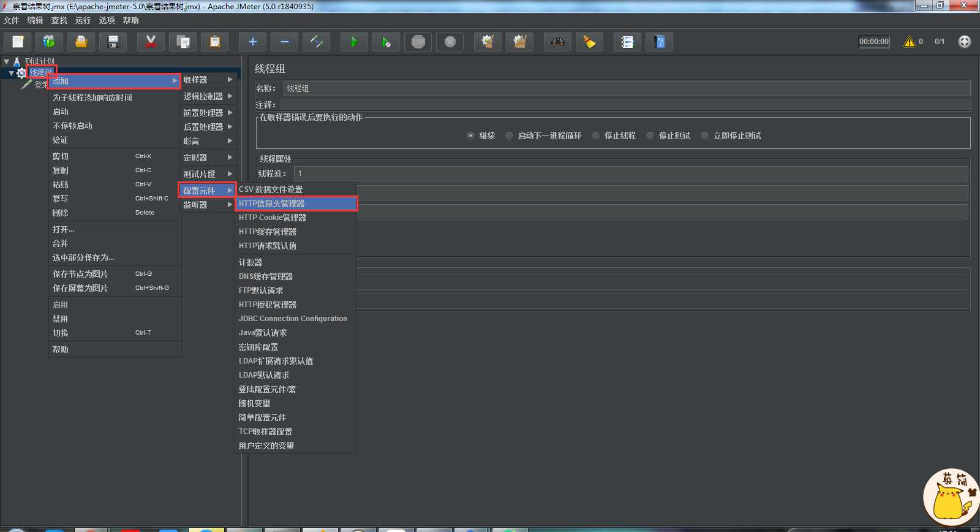Expand the 取样器 submenu
980x532 pixels.
[x=208, y=80]
